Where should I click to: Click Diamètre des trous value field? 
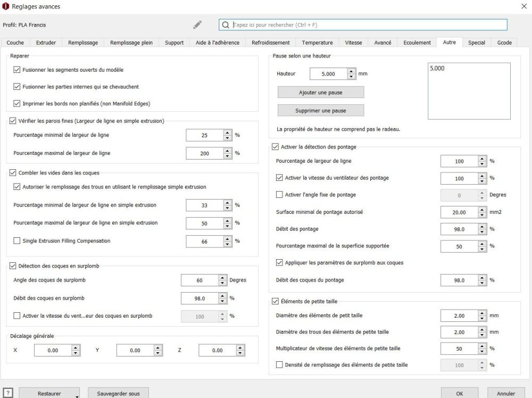(x=460, y=332)
